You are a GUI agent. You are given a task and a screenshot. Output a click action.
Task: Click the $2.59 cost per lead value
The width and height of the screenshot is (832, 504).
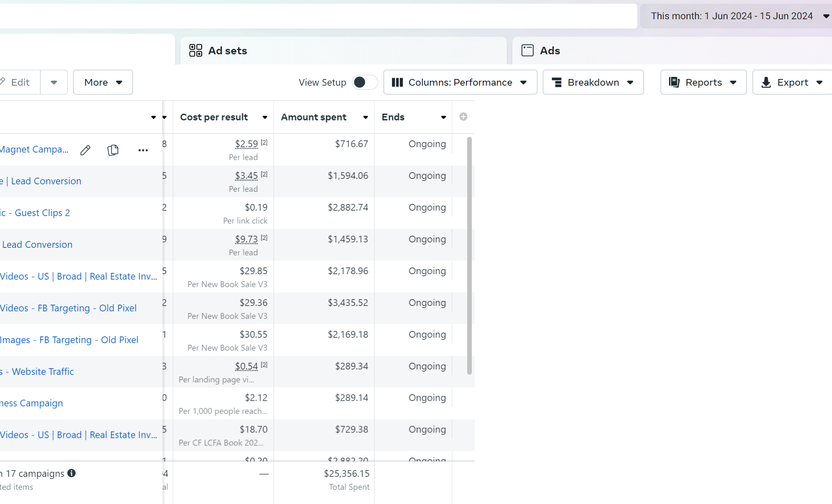pos(247,144)
